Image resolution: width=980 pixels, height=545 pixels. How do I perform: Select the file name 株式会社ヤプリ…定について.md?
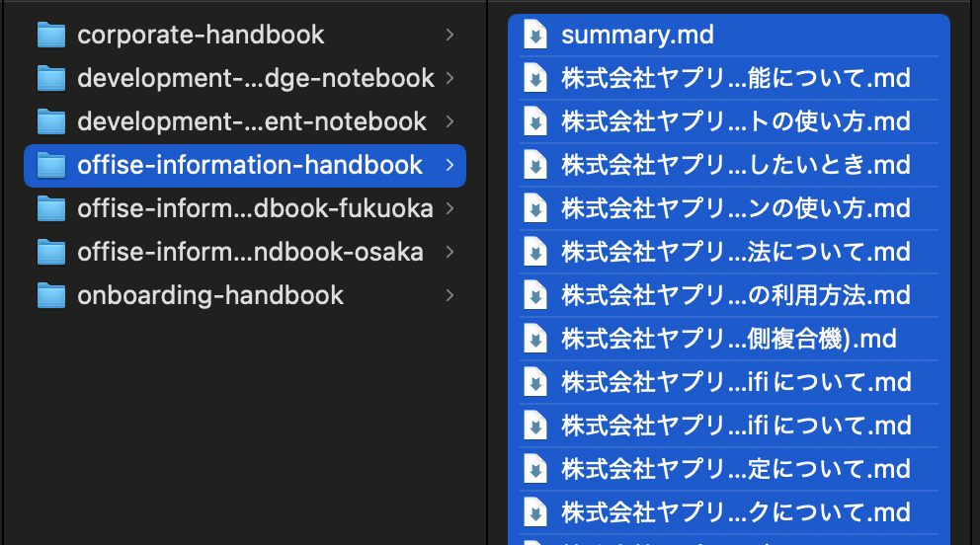736,469
